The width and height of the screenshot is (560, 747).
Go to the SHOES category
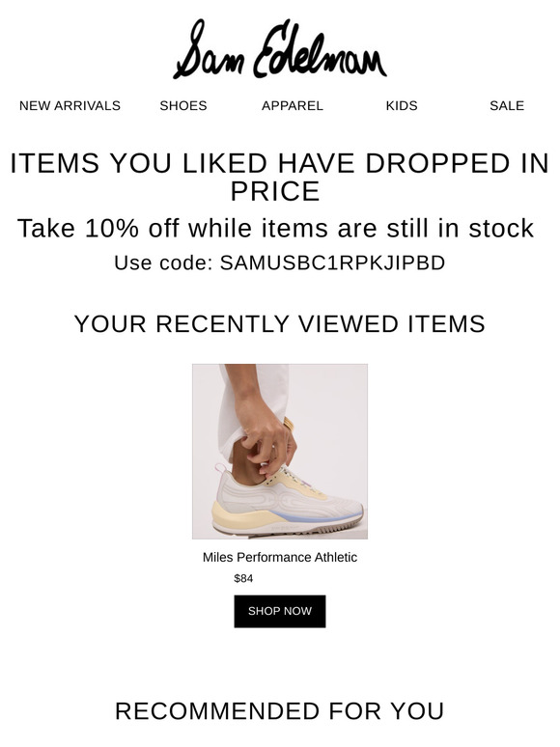[x=183, y=106]
